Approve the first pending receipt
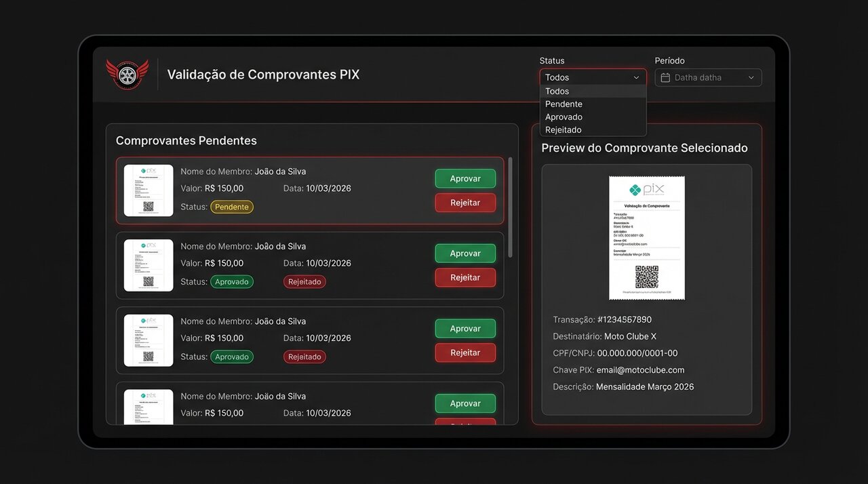 point(465,179)
